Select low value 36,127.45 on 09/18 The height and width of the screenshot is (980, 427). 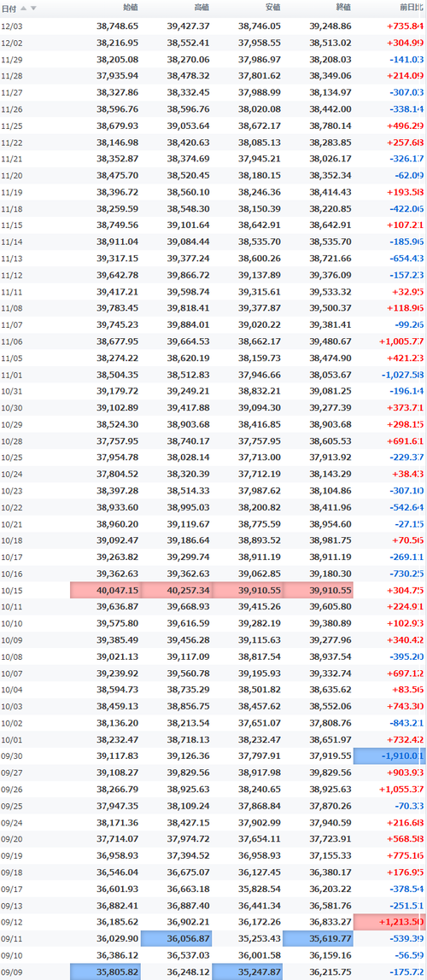tap(260, 871)
